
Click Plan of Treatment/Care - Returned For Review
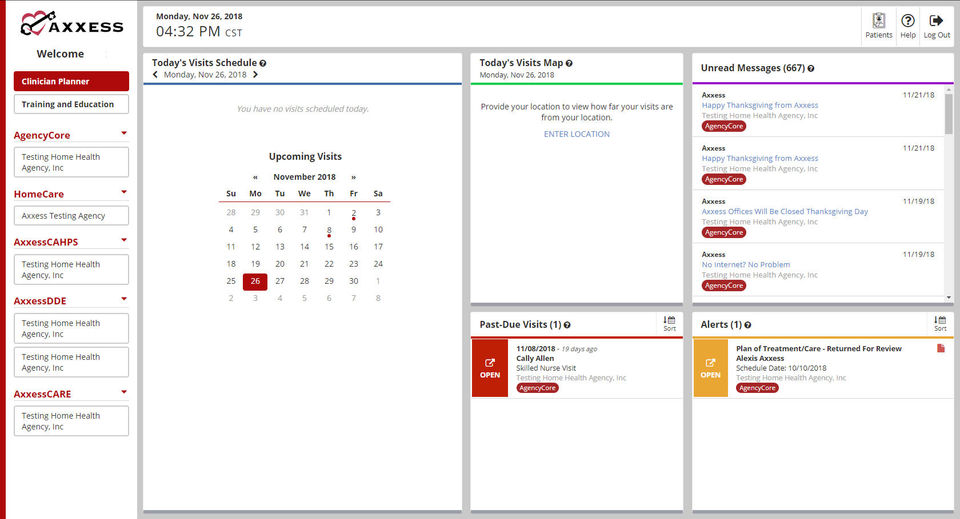(819, 349)
